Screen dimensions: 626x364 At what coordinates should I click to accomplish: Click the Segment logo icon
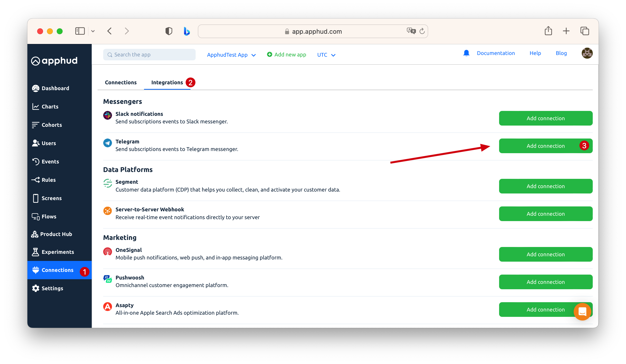[x=108, y=183]
